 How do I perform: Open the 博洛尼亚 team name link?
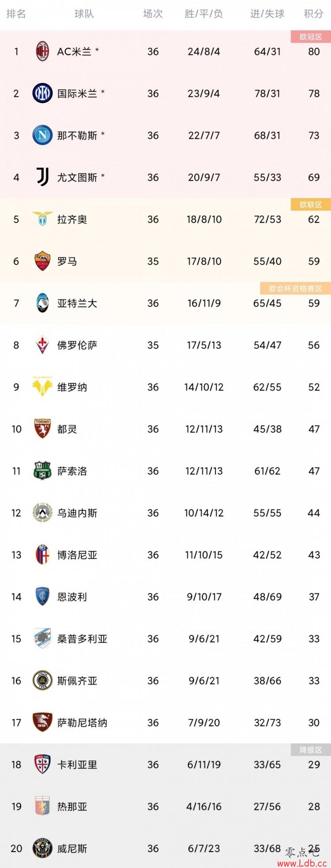pyautogui.click(x=77, y=555)
